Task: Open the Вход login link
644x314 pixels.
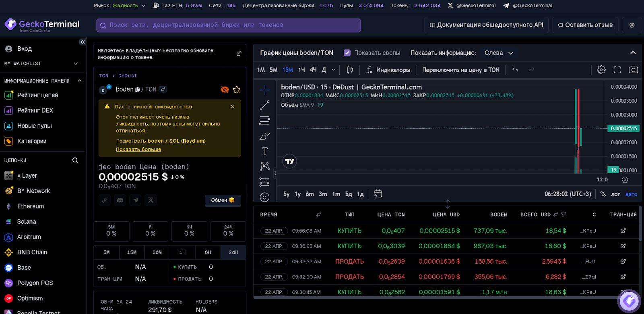Action: pyautogui.click(x=25, y=49)
